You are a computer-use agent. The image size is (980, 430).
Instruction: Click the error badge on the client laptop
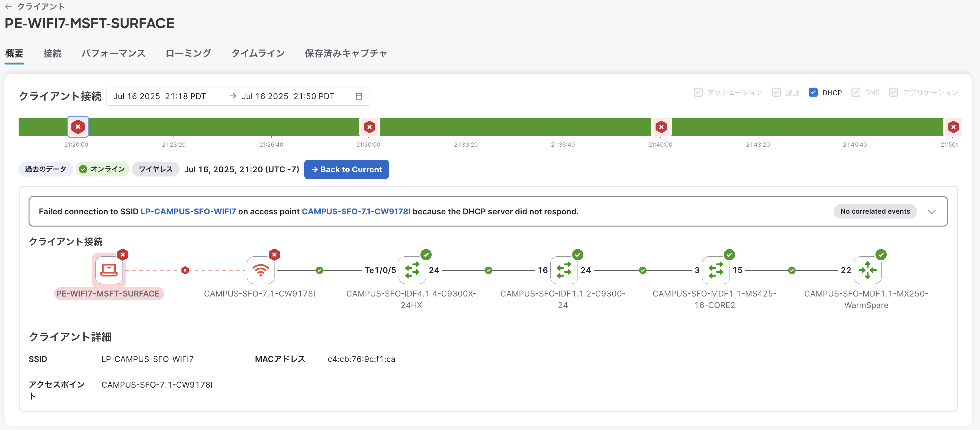(x=122, y=254)
